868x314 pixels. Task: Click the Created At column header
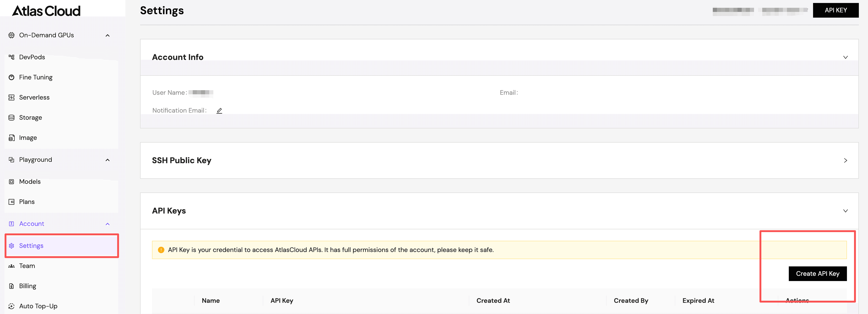[x=493, y=300]
